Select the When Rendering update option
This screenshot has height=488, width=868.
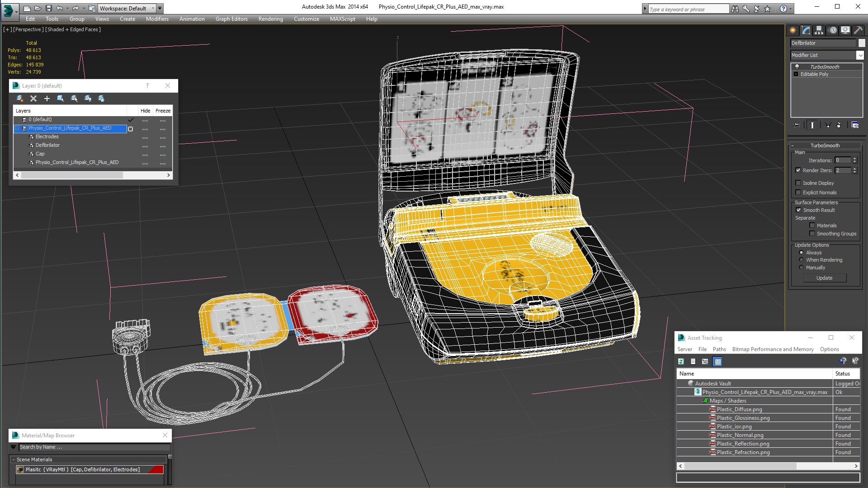coord(802,260)
